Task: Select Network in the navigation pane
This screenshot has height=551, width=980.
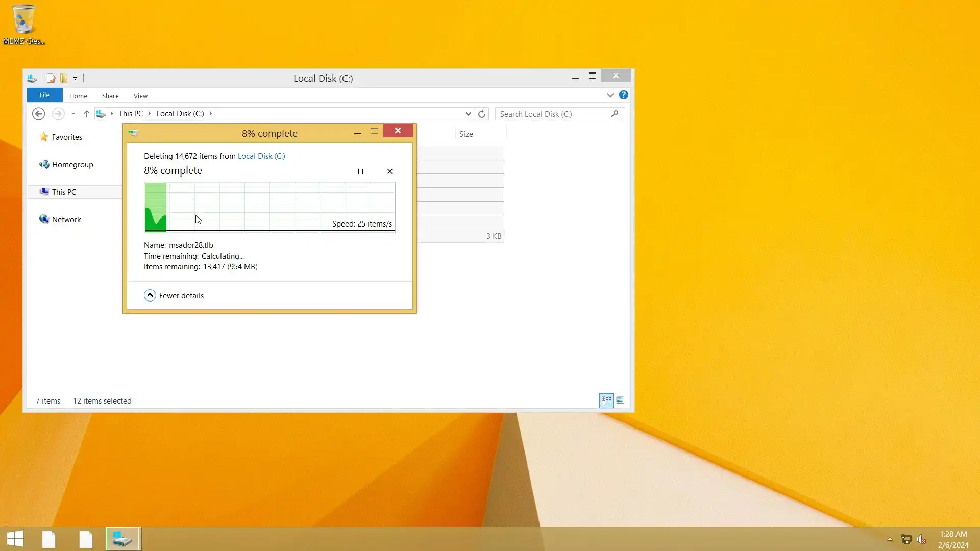Action: 66,220
